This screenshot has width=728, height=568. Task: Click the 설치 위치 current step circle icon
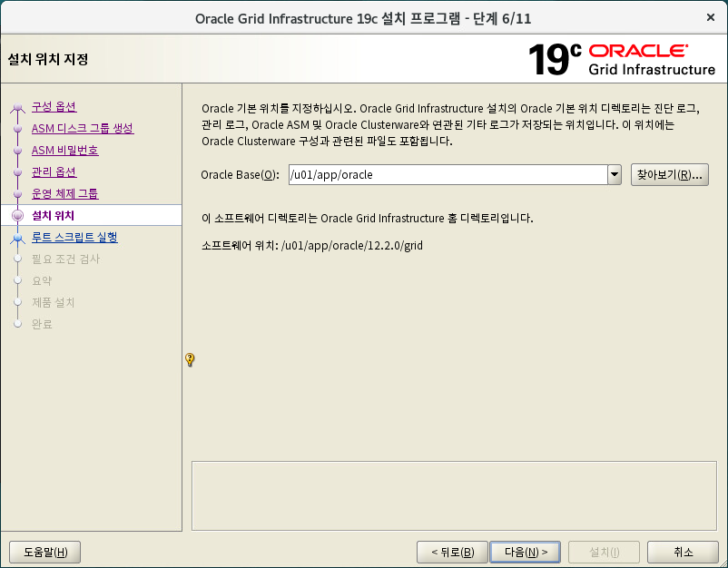17,215
